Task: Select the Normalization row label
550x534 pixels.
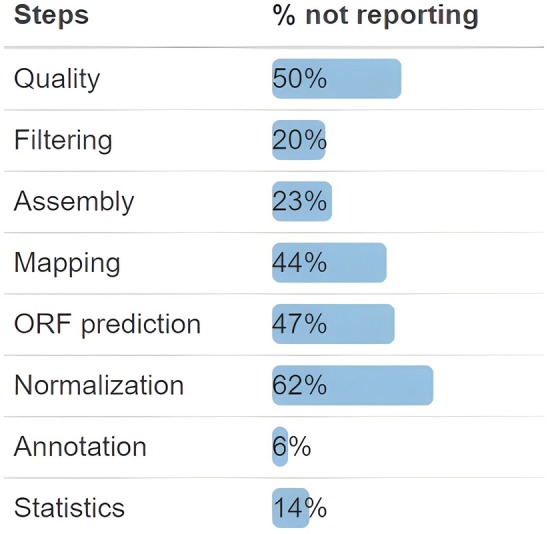Action: click(99, 385)
